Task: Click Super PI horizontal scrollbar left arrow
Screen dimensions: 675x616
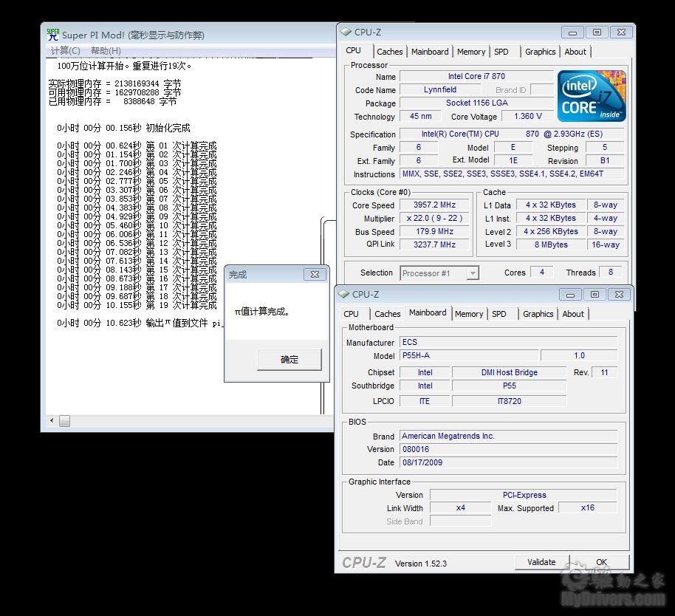Action: [52, 420]
